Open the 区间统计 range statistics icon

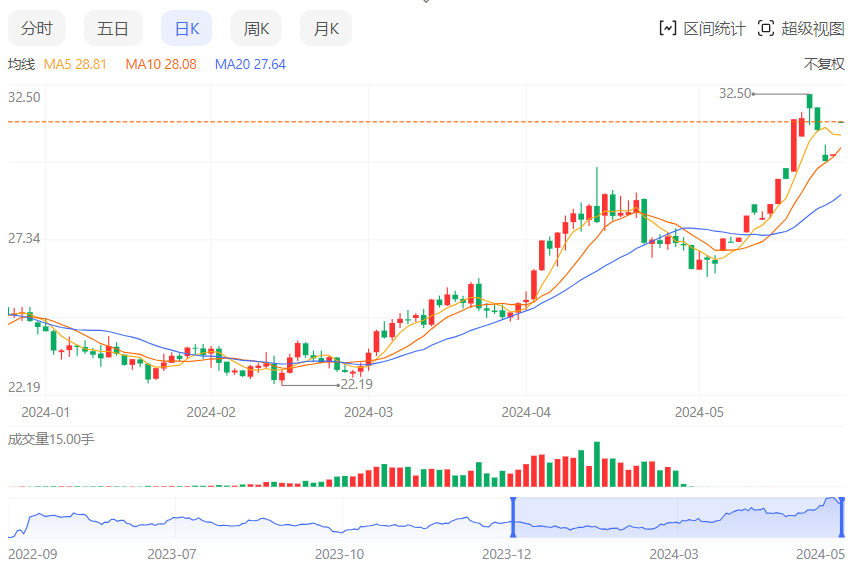pyautogui.click(x=667, y=29)
